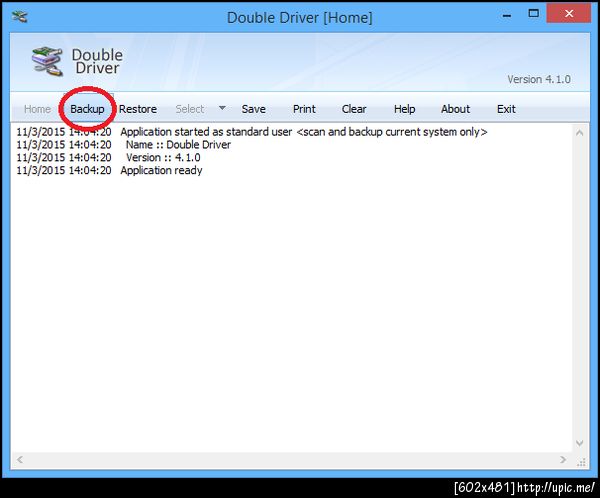Viewport: 600px width, 498px height.
Task: Click the window resize grip corner
Action: 581,463
